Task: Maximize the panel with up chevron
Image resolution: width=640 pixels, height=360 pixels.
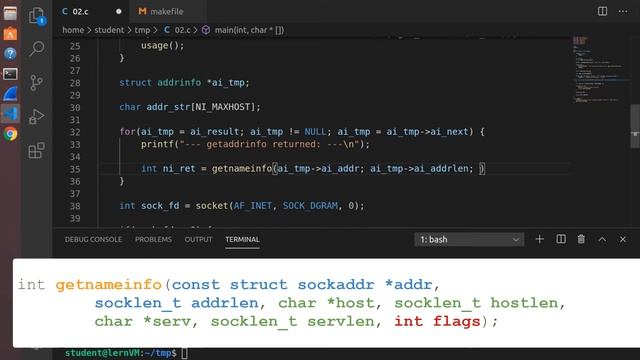Action: 602,240
